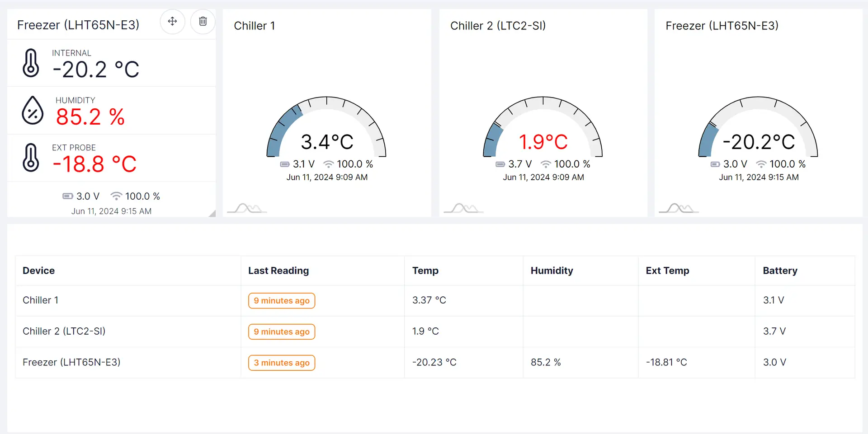Click the Freezer card resize handle
The image size is (868, 434).
coord(212,213)
